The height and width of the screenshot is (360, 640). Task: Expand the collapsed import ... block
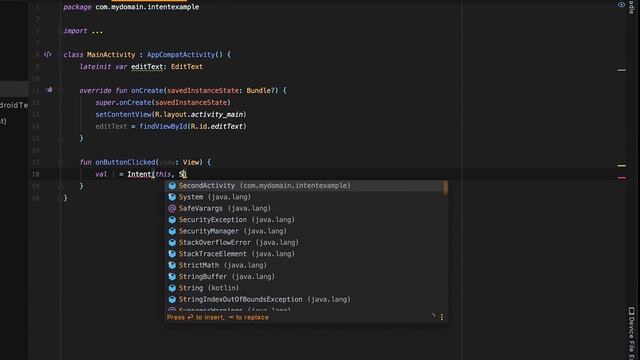point(97,31)
